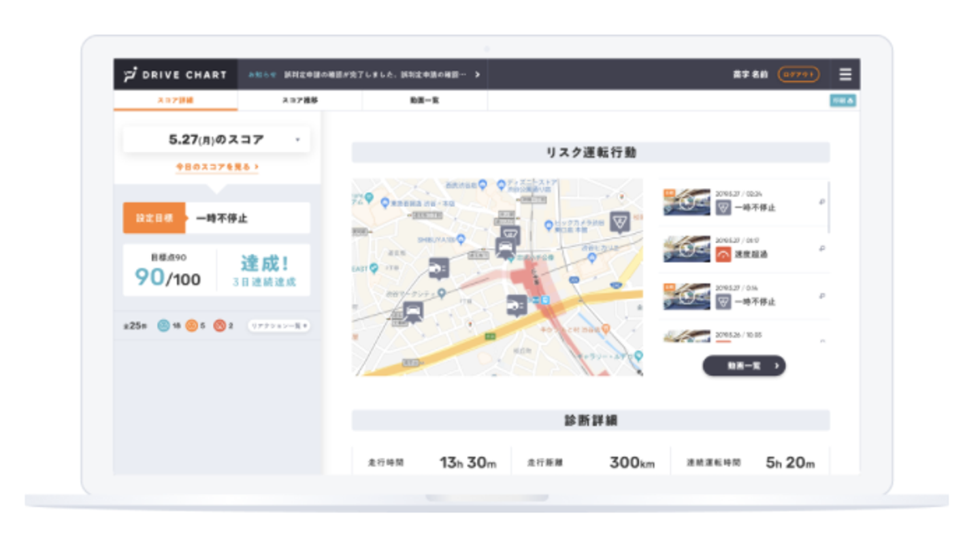The width and height of the screenshot is (980, 534).
Task: Click the リスク運転行動 section header
Action: (x=591, y=153)
